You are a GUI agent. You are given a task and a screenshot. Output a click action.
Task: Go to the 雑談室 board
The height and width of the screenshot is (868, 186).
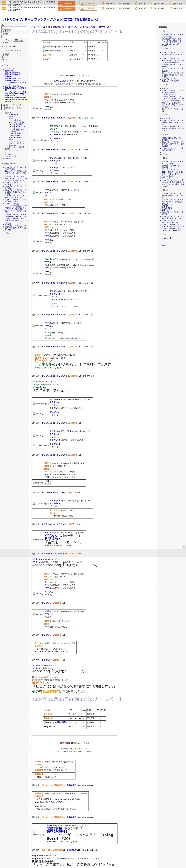coord(11,117)
